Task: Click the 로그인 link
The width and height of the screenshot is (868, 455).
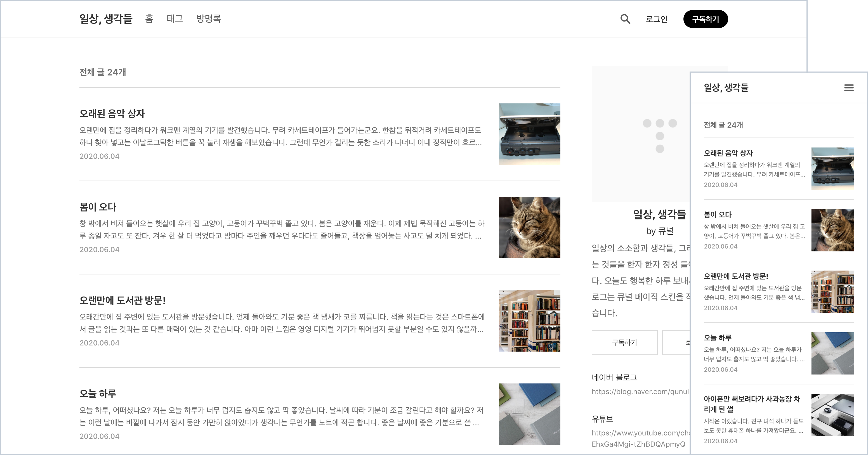Action: [656, 19]
